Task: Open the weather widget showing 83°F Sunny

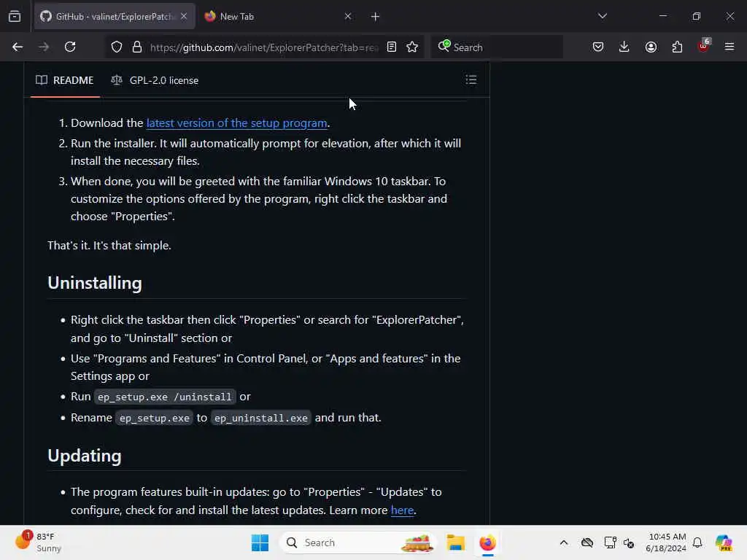Action: (x=39, y=542)
